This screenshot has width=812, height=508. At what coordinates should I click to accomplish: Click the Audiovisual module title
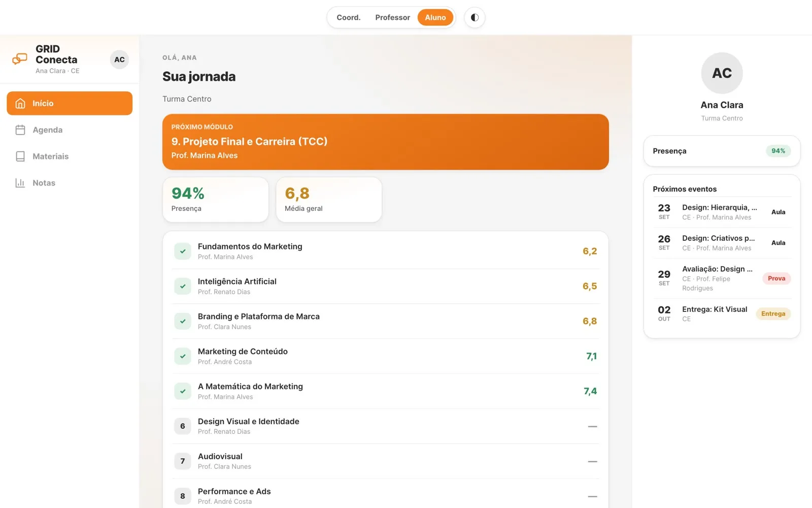coord(220,456)
